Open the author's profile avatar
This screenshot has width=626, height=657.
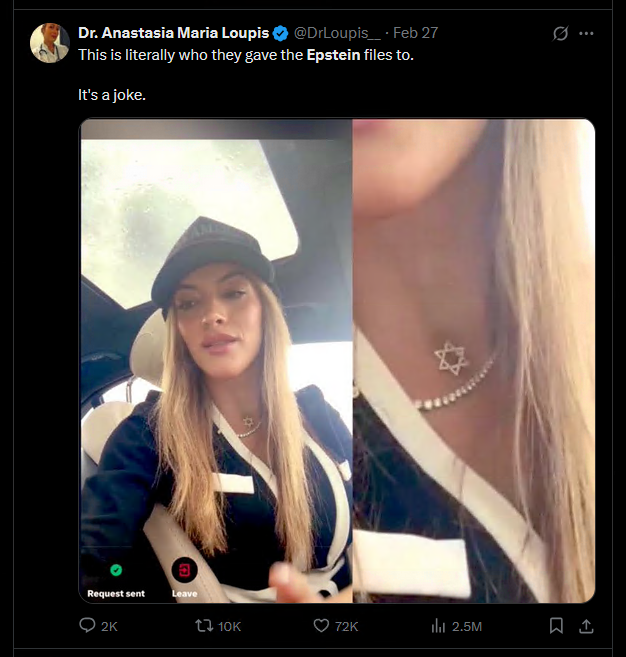50,43
